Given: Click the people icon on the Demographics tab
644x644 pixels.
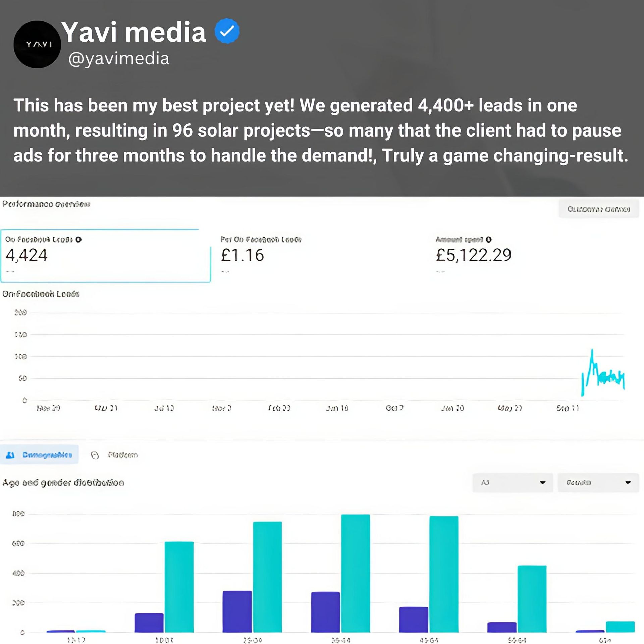Looking at the screenshot, I should click(11, 455).
